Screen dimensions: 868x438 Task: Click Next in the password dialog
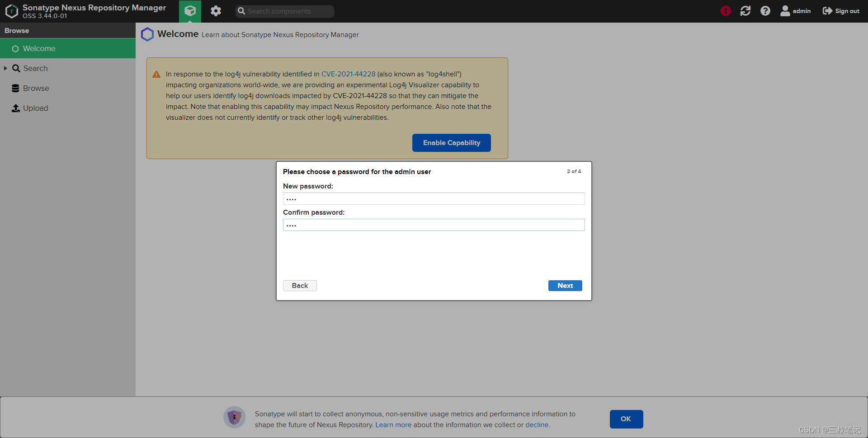pos(565,286)
